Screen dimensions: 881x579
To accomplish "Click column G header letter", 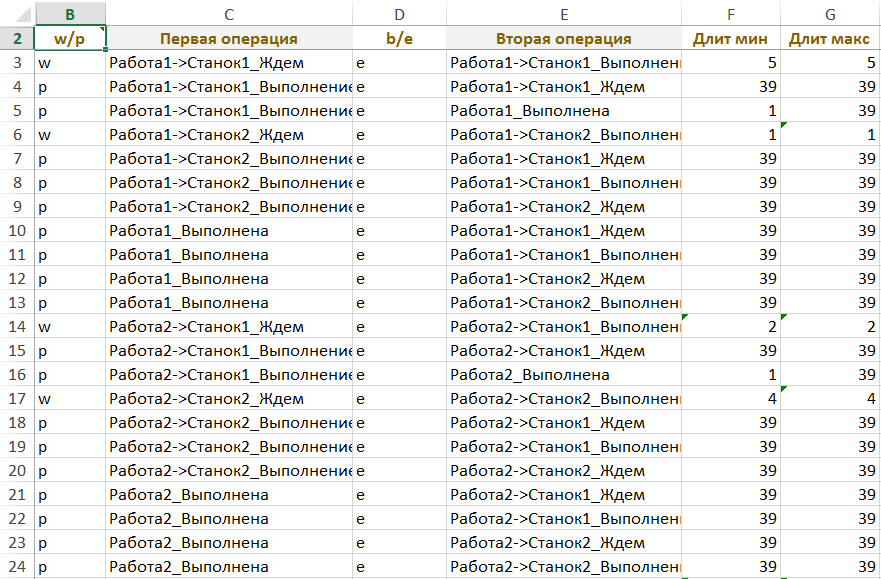I will point(830,14).
